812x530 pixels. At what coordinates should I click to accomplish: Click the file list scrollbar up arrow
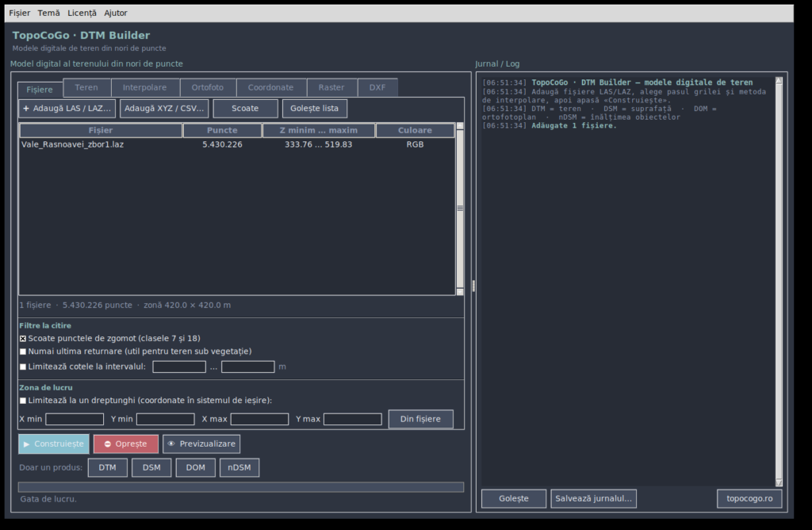click(x=460, y=126)
